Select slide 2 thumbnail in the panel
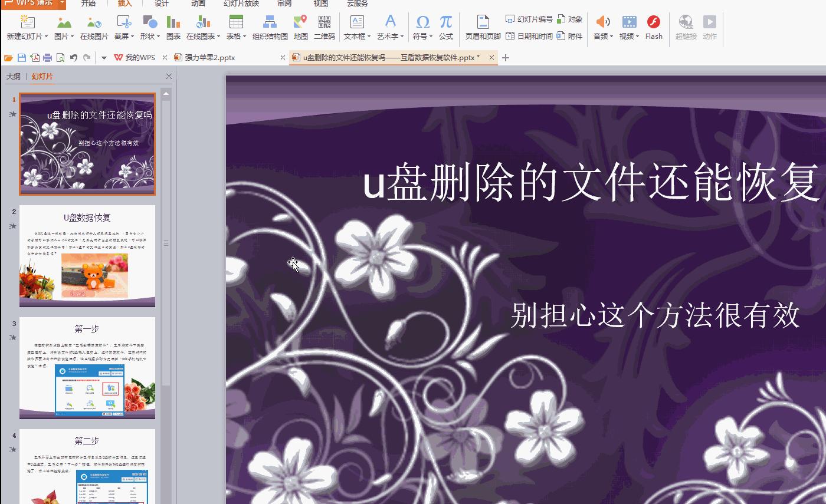The height and width of the screenshot is (504, 826). coord(87,255)
